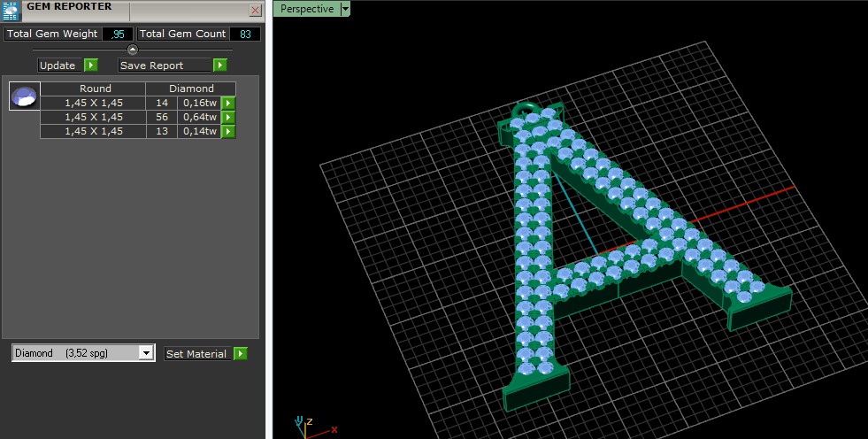
Task: Click the Set Material button
Action: click(x=198, y=354)
